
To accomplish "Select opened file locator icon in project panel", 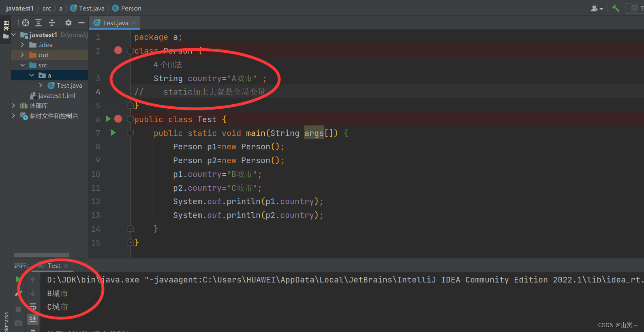I will pos(26,23).
